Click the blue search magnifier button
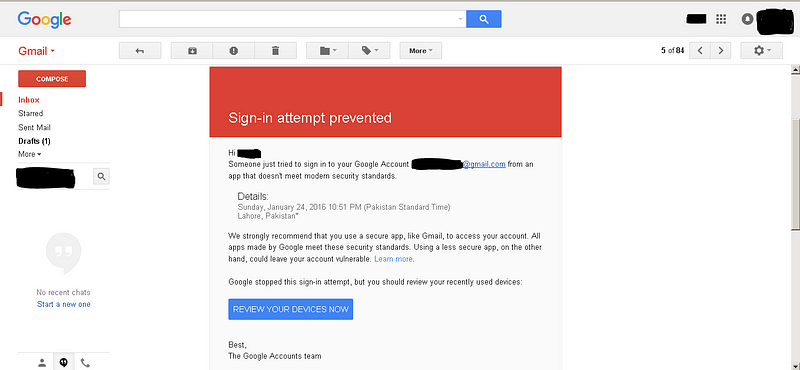The width and height of the screenshot is (800, 370). click(484, 19)
